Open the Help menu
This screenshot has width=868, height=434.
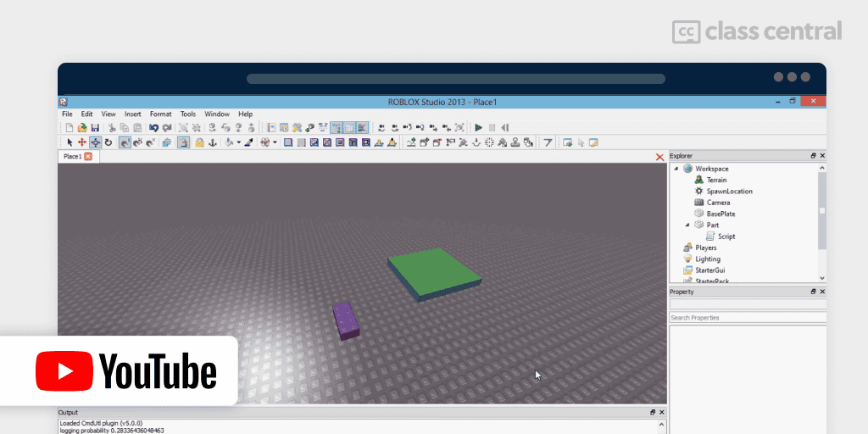coord(245,114)
